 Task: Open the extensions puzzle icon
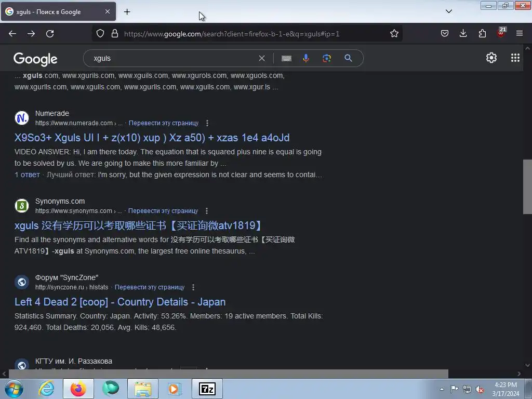[482, 34]
